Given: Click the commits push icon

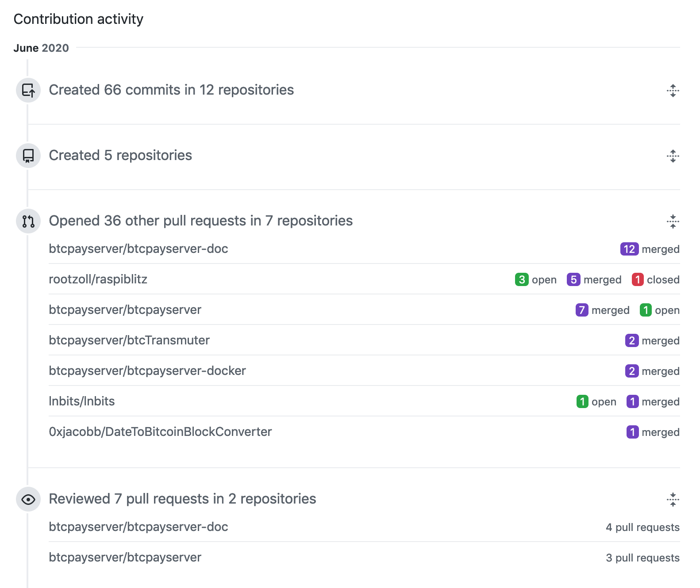Looking at the screenshot, I should coord(28,90).
